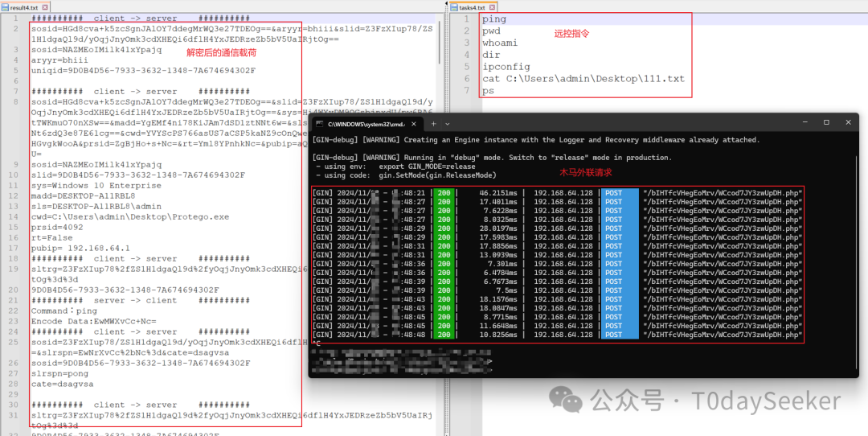Click the 'Encode Data:EwMWXvCc+Nc=' line
The width and height of the screenshot is (868, 436).
tap(94, 321)
